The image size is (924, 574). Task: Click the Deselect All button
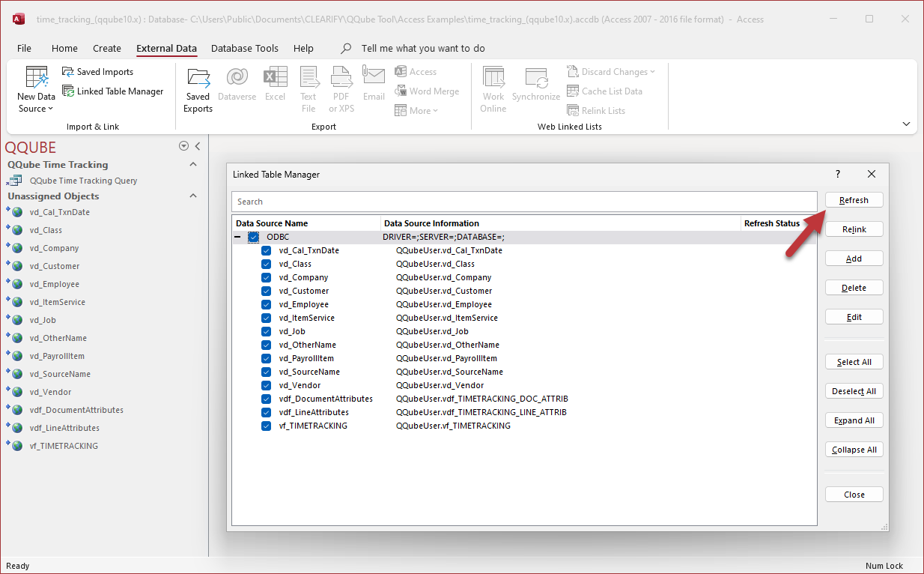click(854, 391)
